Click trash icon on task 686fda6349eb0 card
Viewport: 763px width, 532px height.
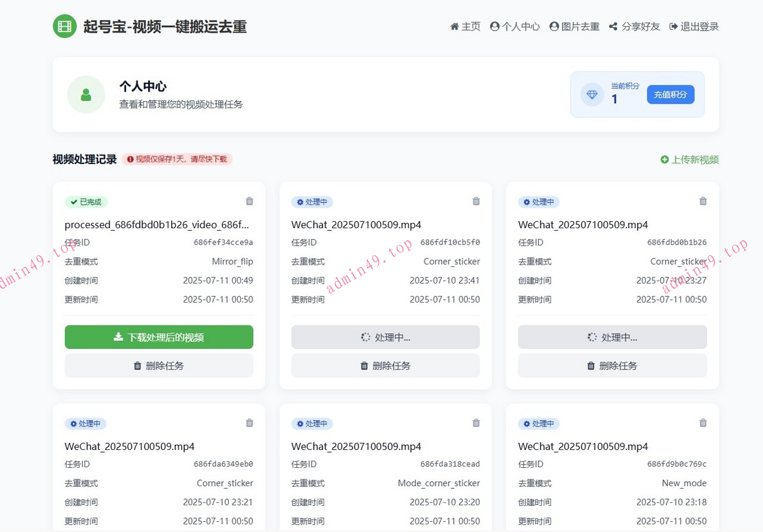(249, 423)
